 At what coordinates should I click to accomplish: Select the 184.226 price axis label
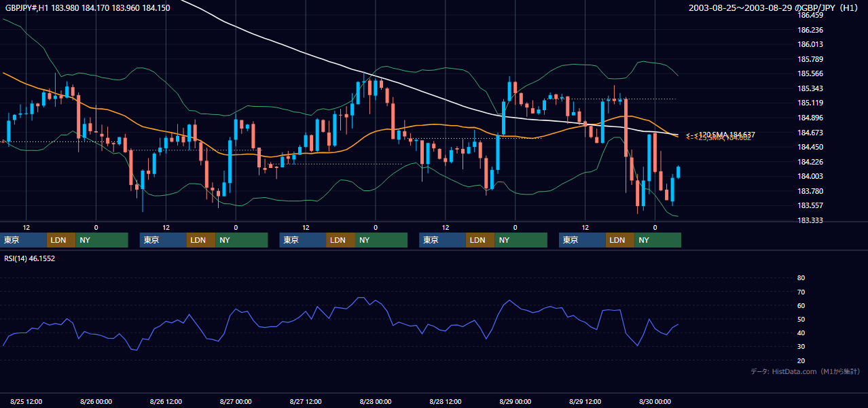click(x=810, y=162)
